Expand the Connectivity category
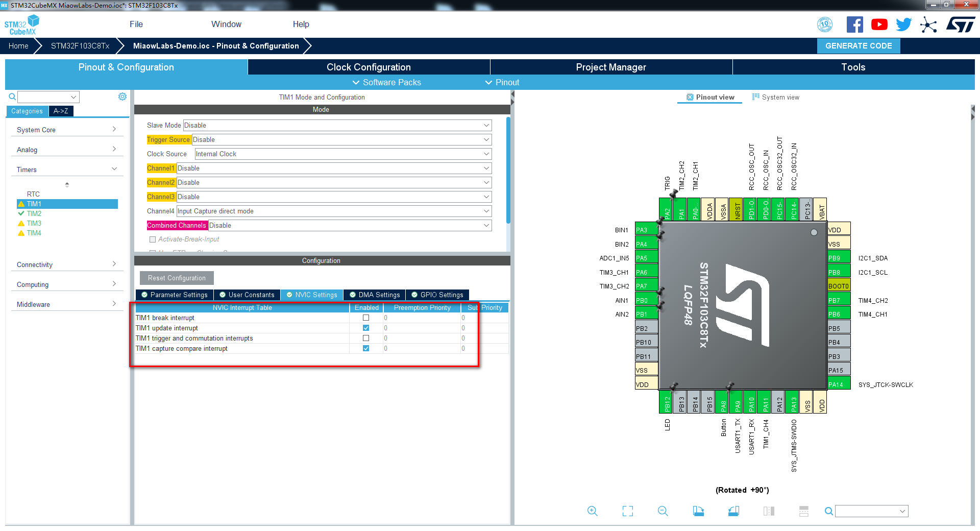 pyautogui.click(x=67, y=264)
